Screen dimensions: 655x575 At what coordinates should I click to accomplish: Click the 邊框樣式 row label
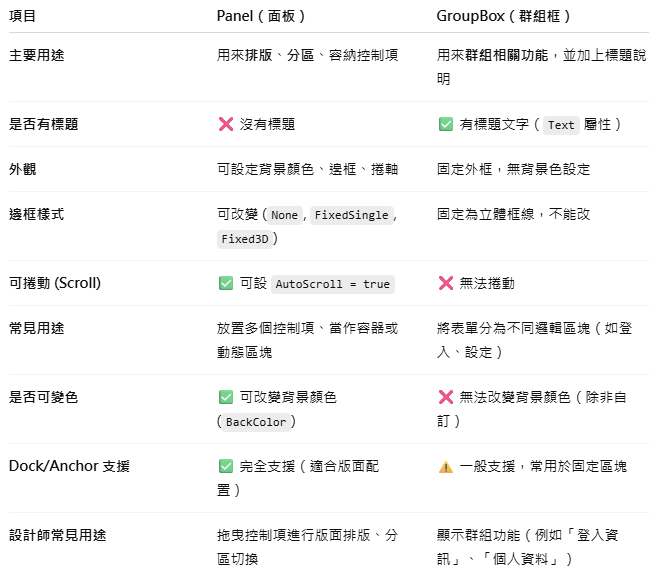[x=36, y=214]
